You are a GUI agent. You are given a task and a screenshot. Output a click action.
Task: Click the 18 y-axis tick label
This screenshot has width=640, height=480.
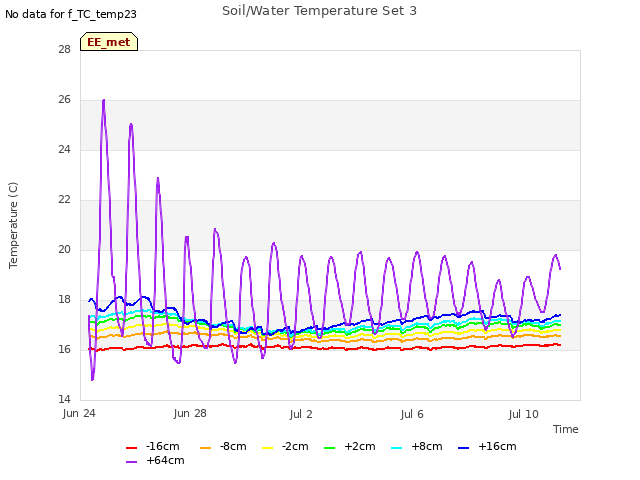64,300
